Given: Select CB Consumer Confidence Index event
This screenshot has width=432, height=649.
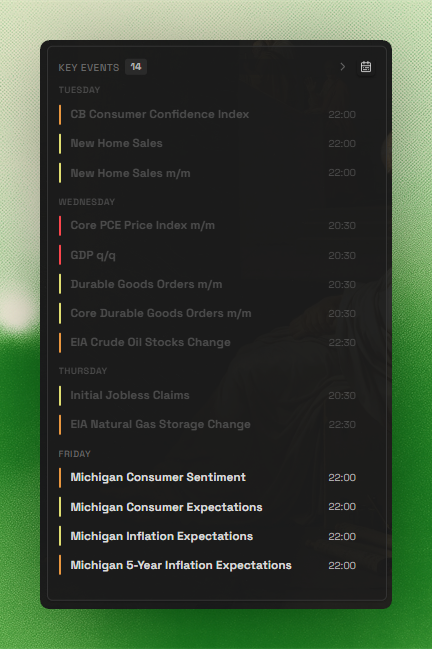Looking at the screenshot, I should (208, 114).
